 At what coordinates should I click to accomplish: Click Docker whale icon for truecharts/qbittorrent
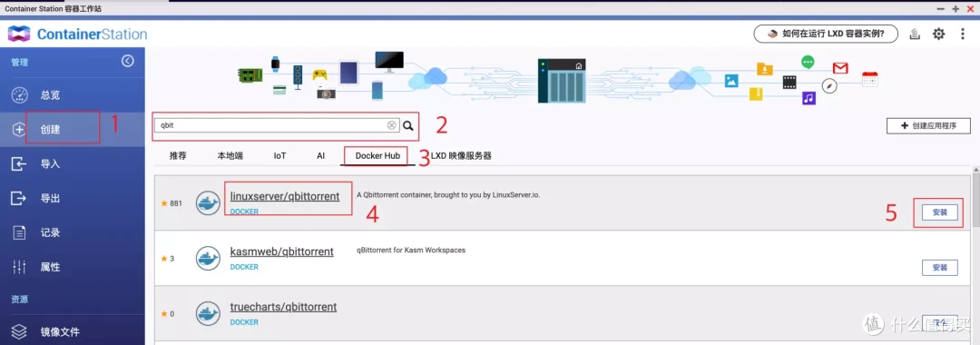[208, 313]
